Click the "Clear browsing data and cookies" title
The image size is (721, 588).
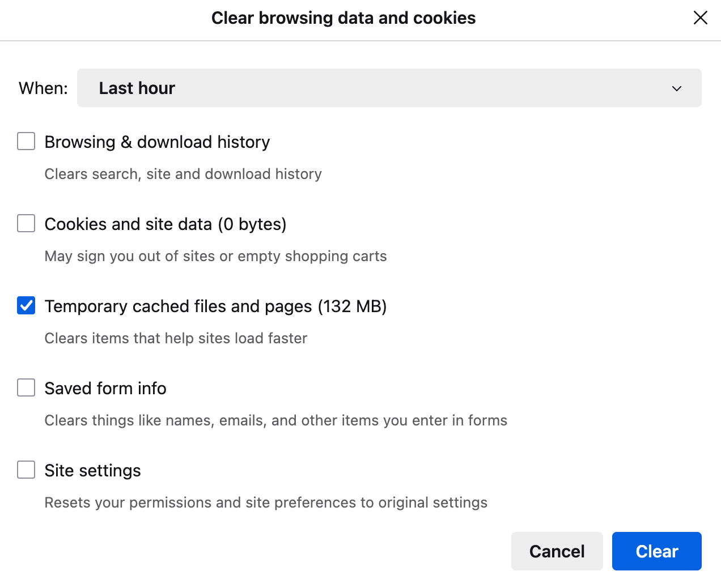(343, 18)
